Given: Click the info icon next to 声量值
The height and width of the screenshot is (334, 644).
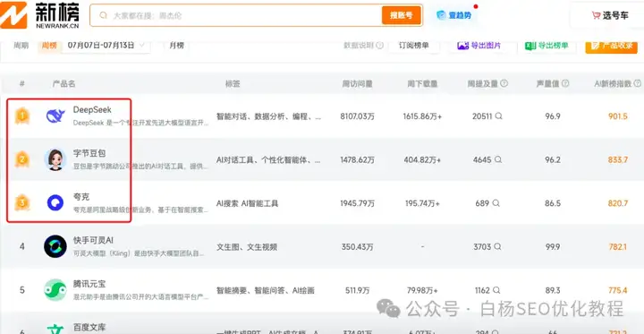Looking at the screenshot, I should (565, 83).
